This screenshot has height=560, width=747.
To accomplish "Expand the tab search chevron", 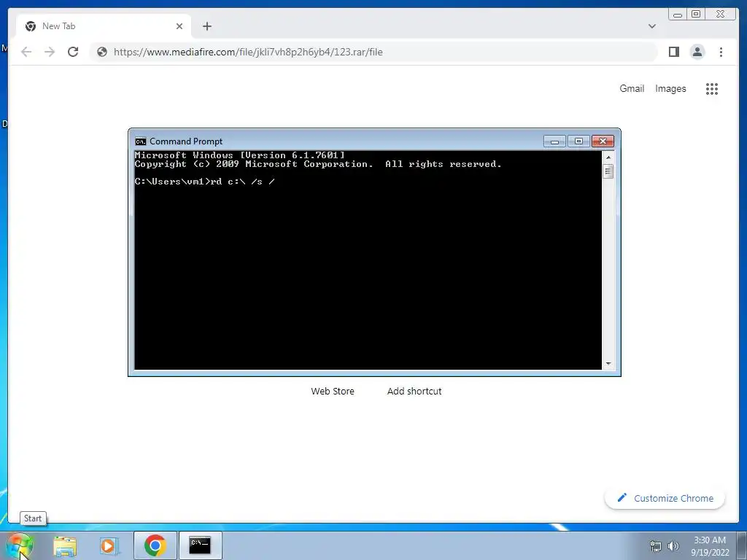I will 652,26.
